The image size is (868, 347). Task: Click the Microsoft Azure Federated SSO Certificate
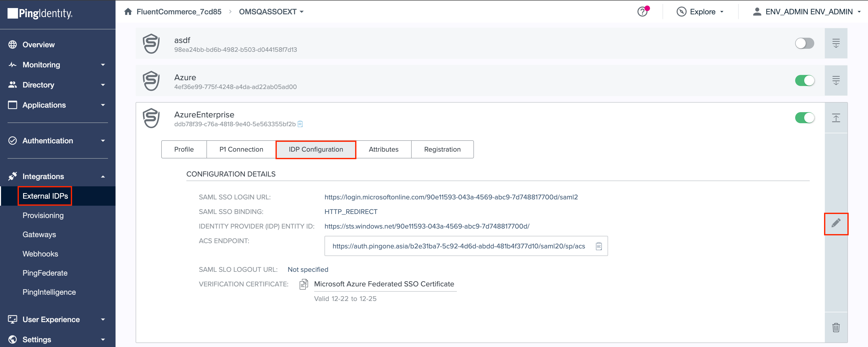coord(384,284)
